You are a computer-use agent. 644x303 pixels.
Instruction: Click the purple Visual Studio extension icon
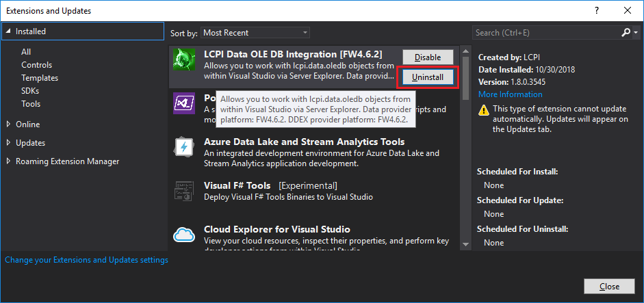183,103
